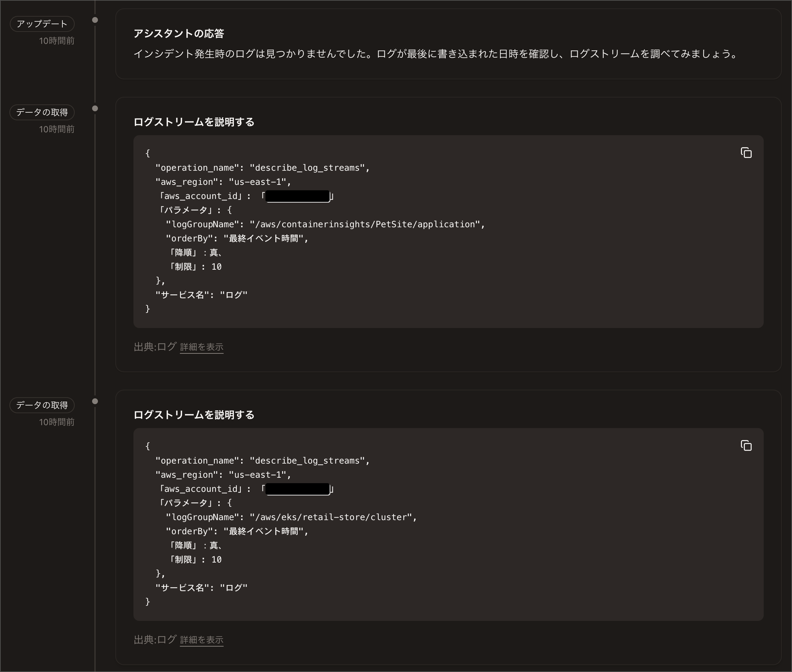Click the アップデート timeline badge
Image resolution: width=792 pixels, height=672 pixels.
(x=42, y=24)
